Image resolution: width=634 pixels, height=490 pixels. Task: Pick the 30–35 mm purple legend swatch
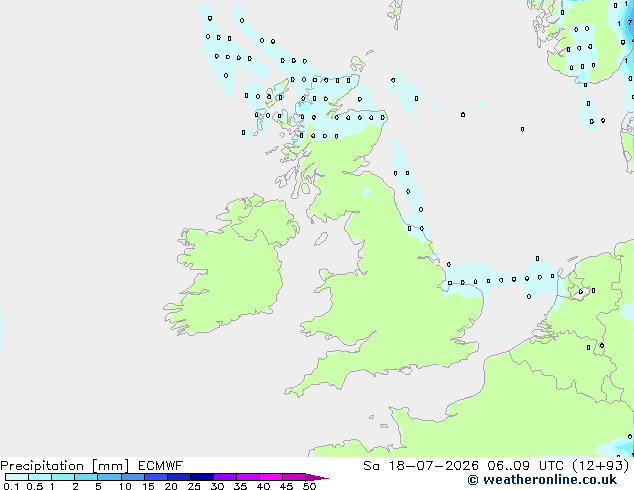click(x=225, y=477)
